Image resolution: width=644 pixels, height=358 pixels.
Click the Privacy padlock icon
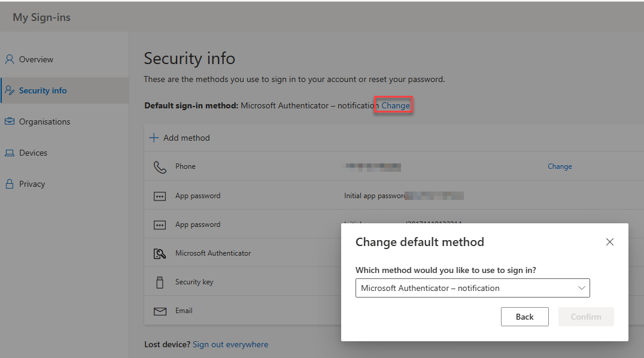coord(10,184)
